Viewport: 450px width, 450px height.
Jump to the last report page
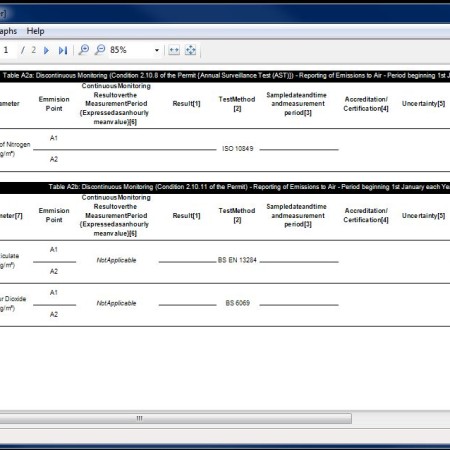pos(63,50)
